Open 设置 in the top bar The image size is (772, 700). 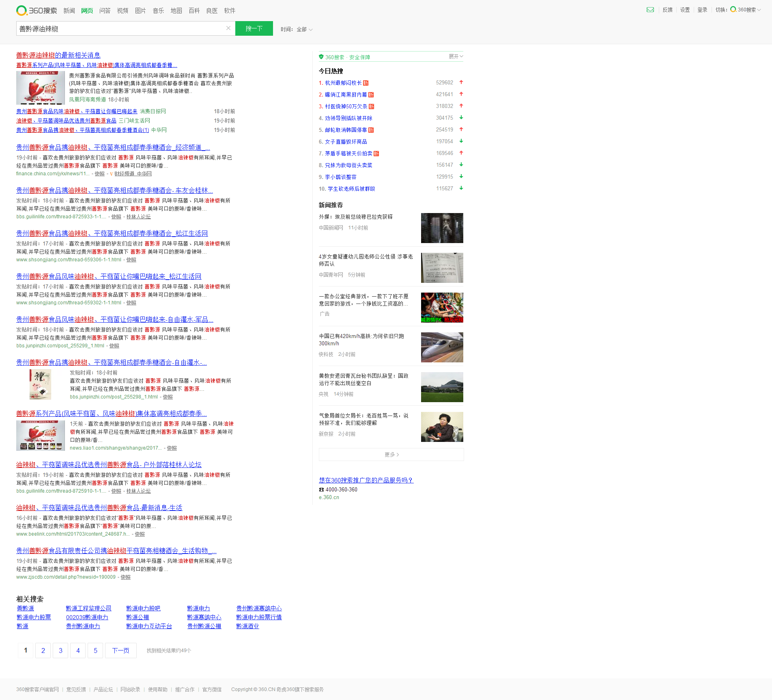click(x=685, y=10)
